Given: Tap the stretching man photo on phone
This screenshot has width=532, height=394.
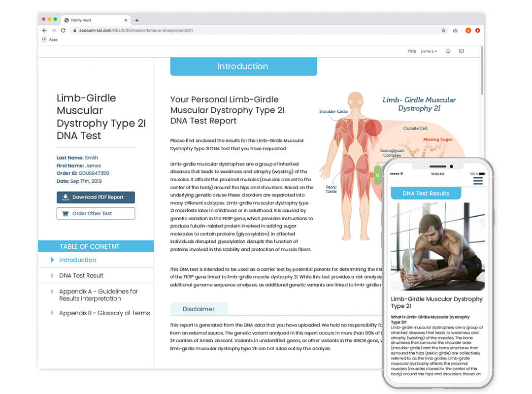Looking at the screenshot, I should (x=438, y=246).
